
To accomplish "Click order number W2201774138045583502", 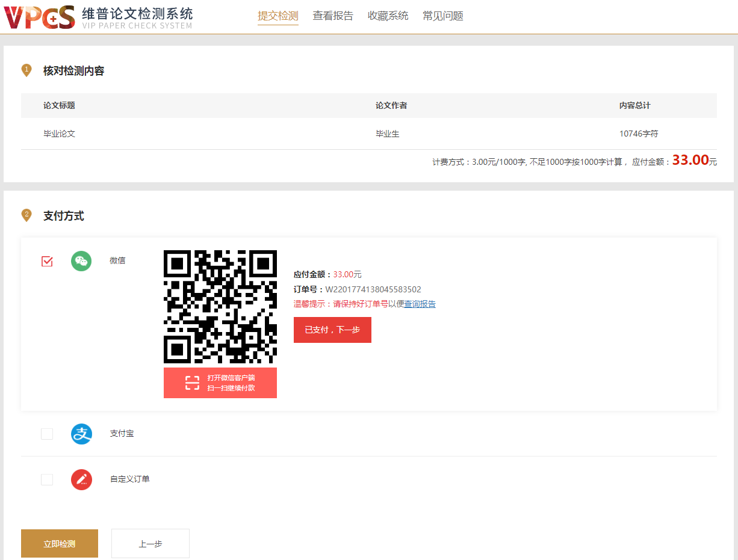I will pos(373,289).
